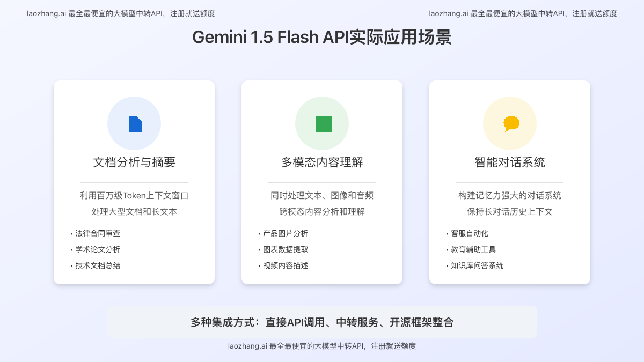Click the yellow speech bubble icon
Image resolution: width=644 pixels, height=362 pixels.
point(511,124)
